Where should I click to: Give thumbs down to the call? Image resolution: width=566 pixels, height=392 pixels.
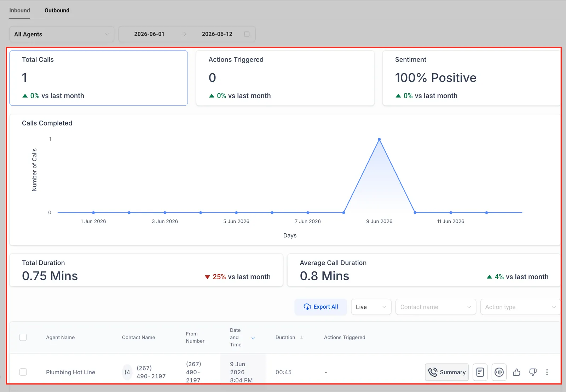pyautogui.click(x=533, y=372)
